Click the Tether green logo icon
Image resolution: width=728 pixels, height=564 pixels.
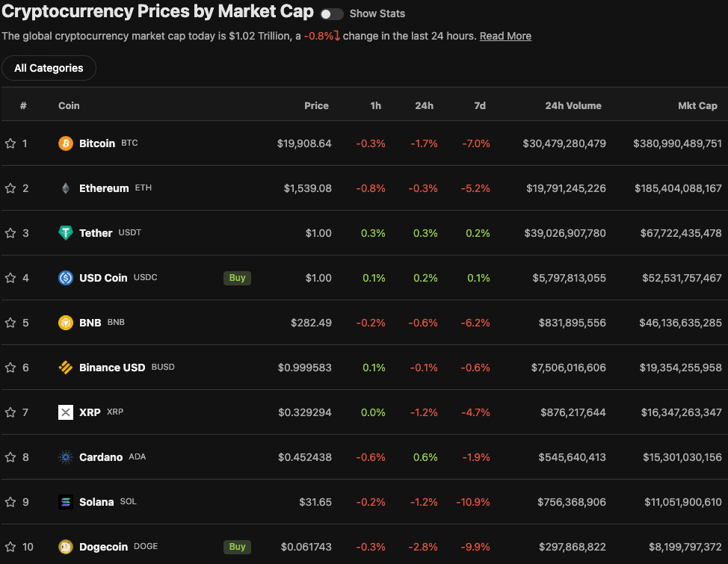pos(66,233)
